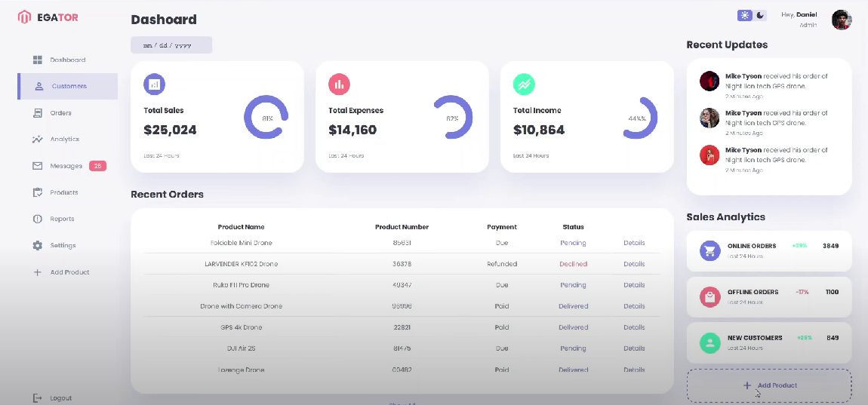Click the Offline Orders shopping bag icon
This screenshot has height=405, width=868.
point(710,297)
